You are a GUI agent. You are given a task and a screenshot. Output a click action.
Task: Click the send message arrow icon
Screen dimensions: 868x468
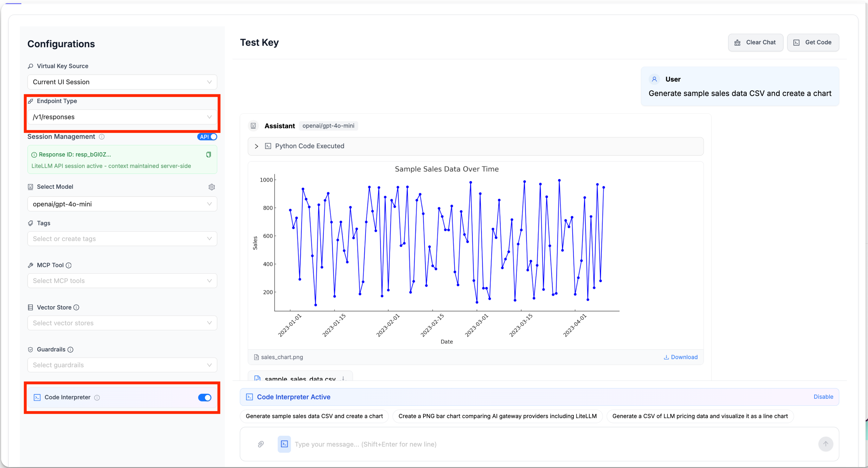(x=826, y=444)
